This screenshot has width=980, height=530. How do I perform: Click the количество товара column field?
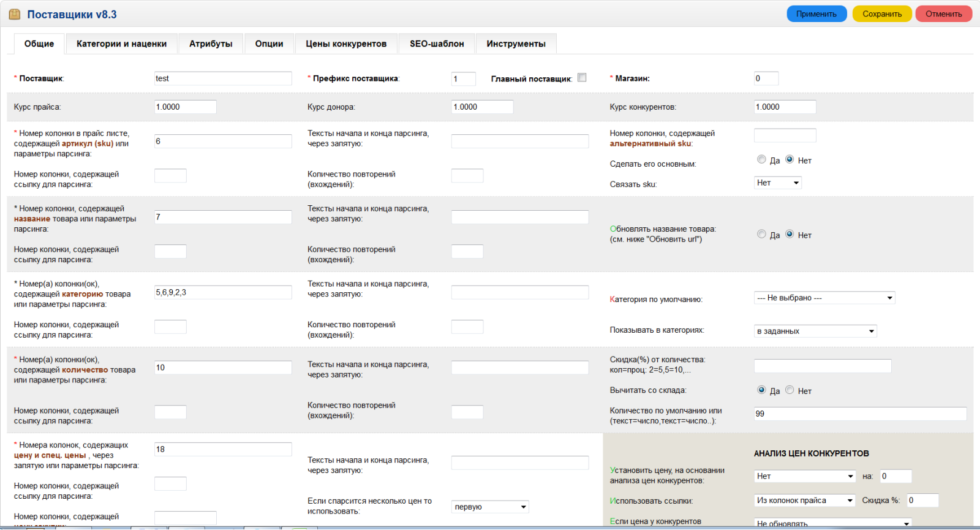tap(223, 368)
